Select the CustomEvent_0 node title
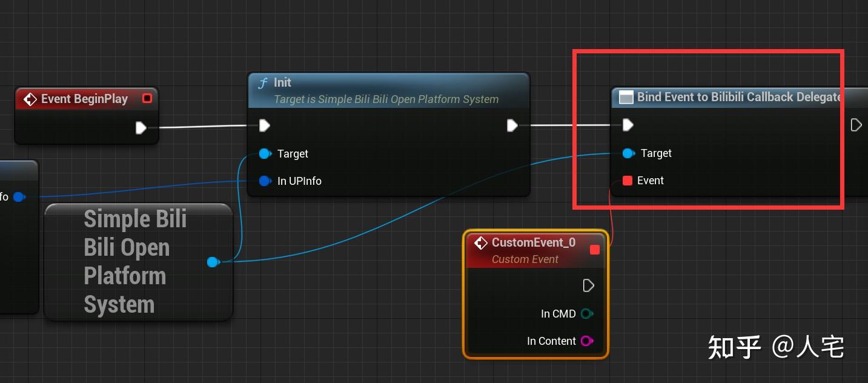The image size is (868, 383). [x=534, y=242]
